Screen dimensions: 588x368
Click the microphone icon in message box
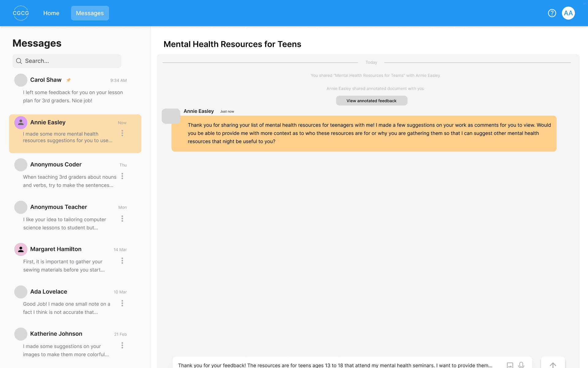(x=521, y=365)
